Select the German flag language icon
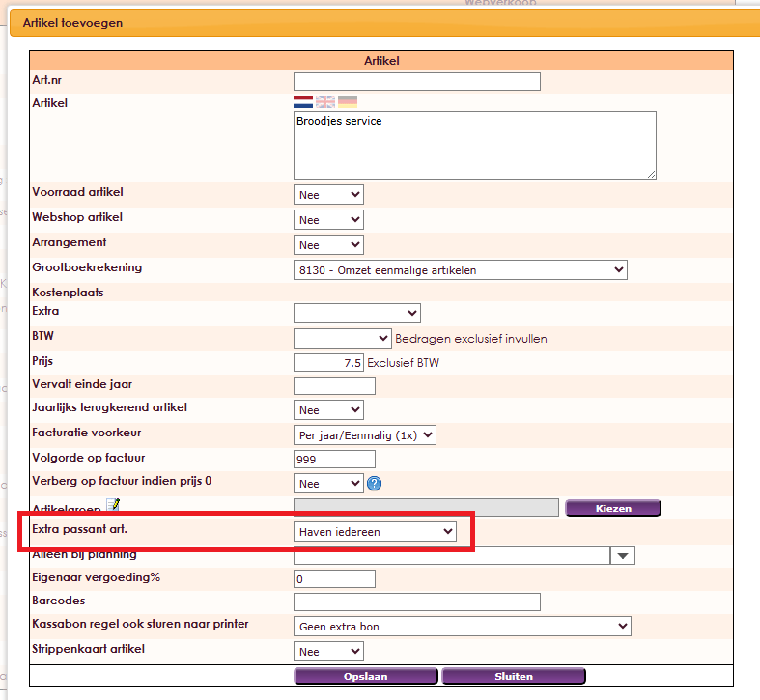 point(348,101)
